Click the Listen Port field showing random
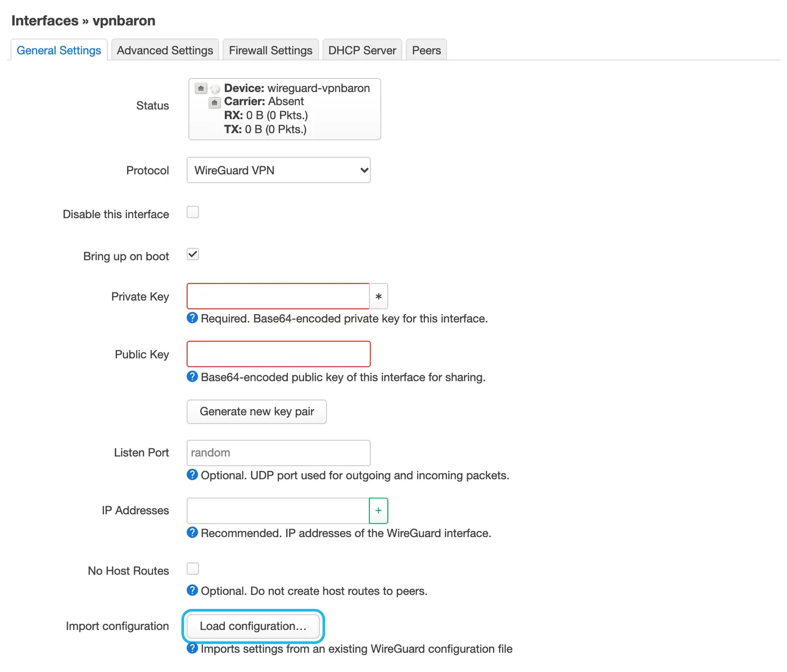 [x=279, y=453]
